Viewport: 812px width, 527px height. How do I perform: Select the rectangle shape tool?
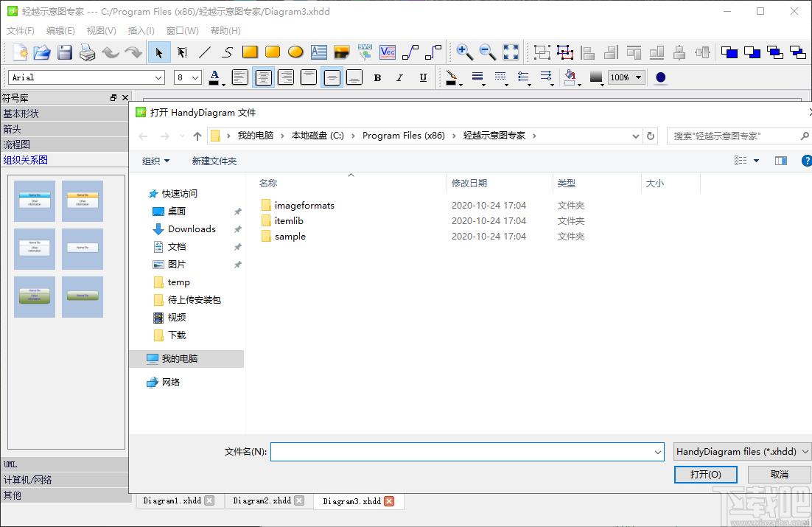point(250,52)
